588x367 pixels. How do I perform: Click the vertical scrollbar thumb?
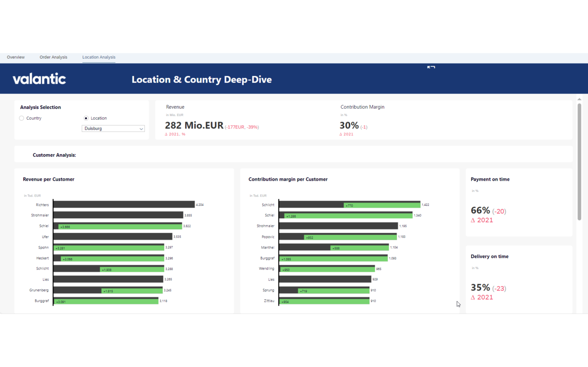(x=579, y=162)
